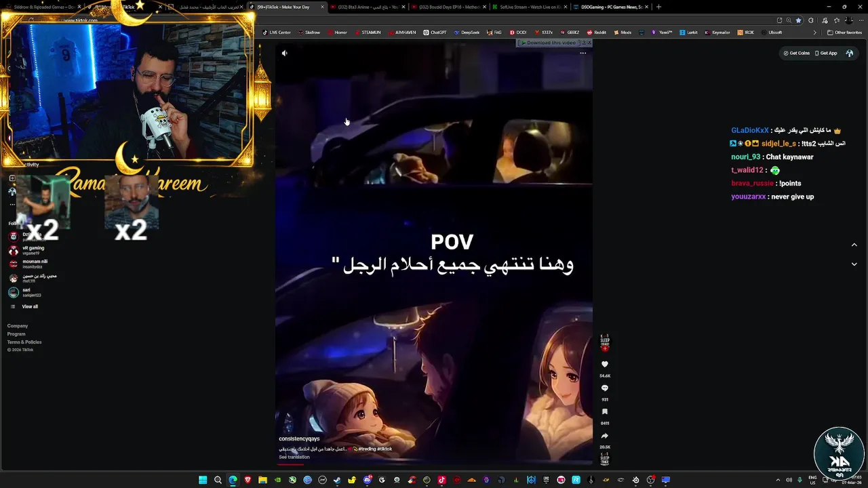Open the spinning sound disc below Share

605,459
